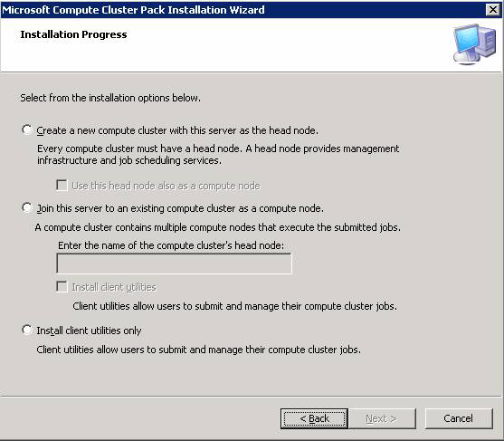Cancel the installation wizard

459,418
